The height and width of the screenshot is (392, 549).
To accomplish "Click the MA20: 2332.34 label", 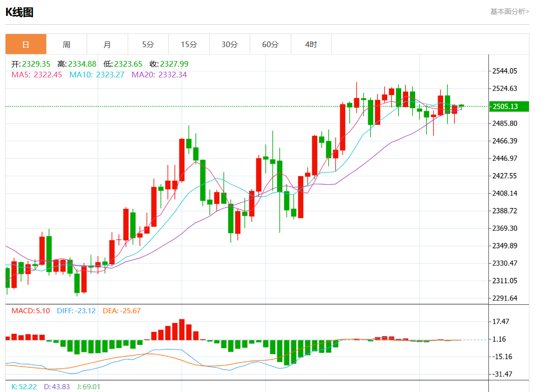I will [159, 75].
